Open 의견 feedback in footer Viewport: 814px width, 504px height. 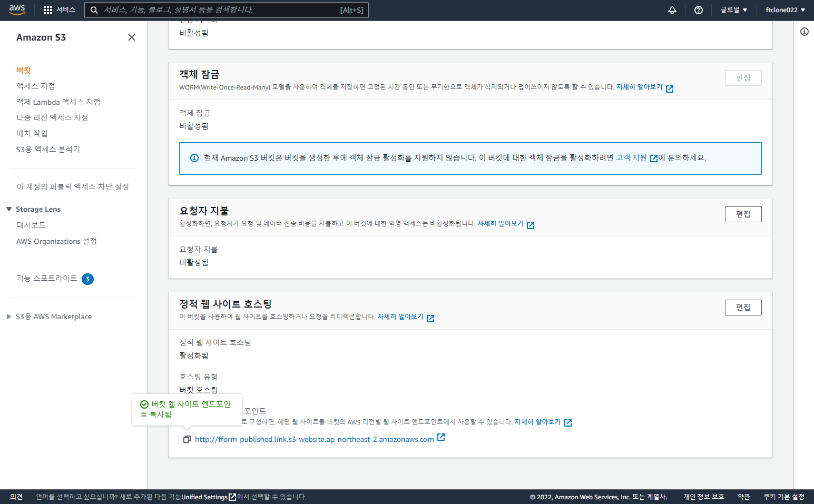click(16, 497)
